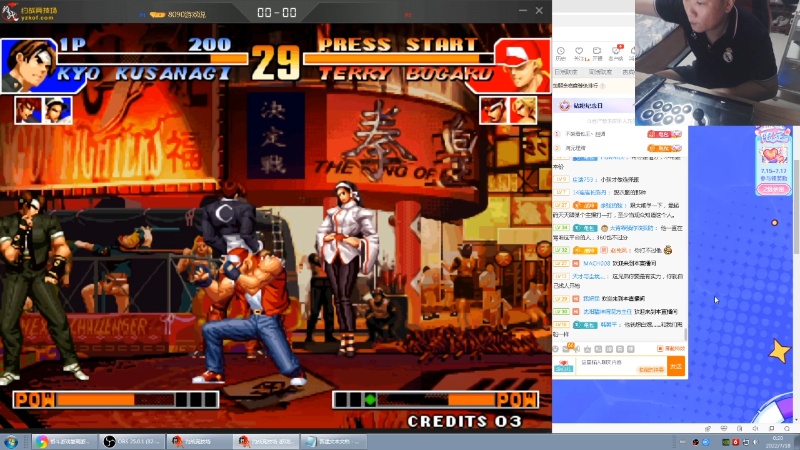
Task: Click the question mark help icon beside ranking title
Action: pyautogui.click(x=603, y=86)
